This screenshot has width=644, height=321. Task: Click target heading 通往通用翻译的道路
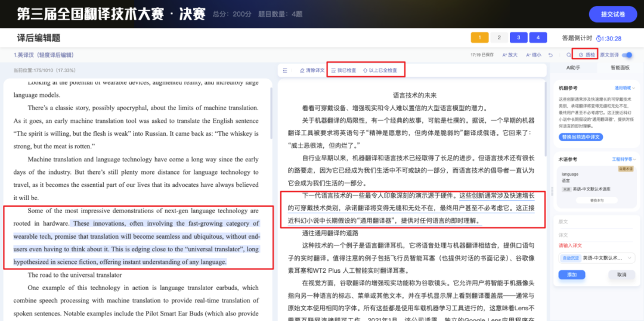pyautogui.click(x=330, y=233)
